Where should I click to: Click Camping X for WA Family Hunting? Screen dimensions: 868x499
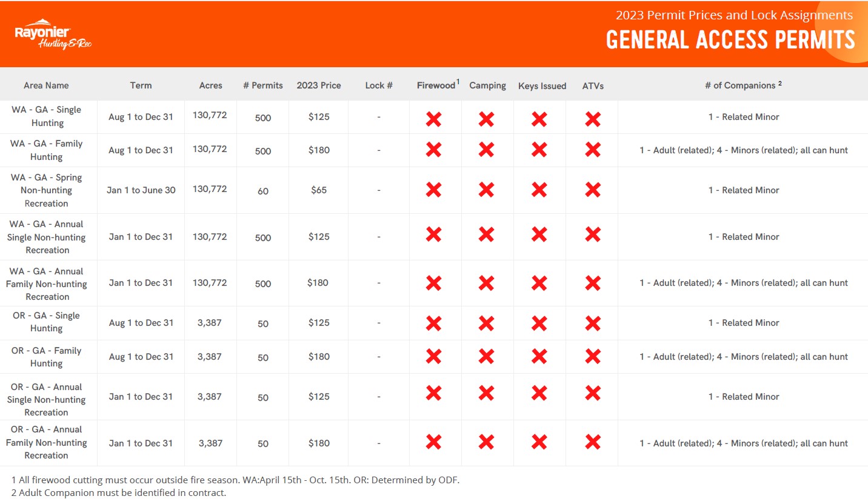[486, 150]
